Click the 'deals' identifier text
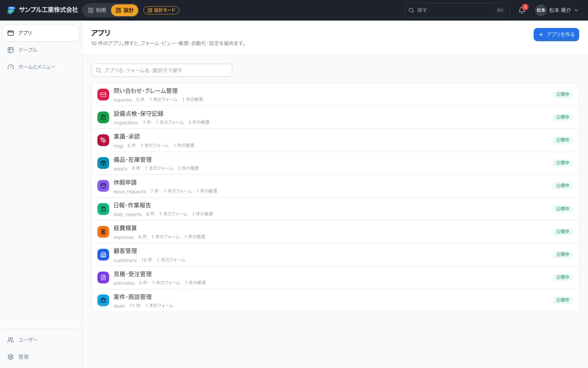588x368 pixels. pyautogui.click(x=119, y=306)
